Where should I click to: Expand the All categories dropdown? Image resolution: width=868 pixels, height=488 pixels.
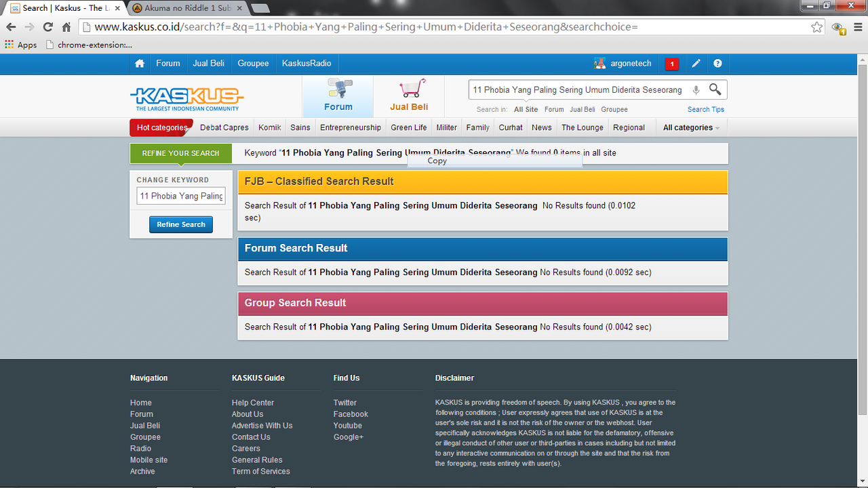click(691, 127)
